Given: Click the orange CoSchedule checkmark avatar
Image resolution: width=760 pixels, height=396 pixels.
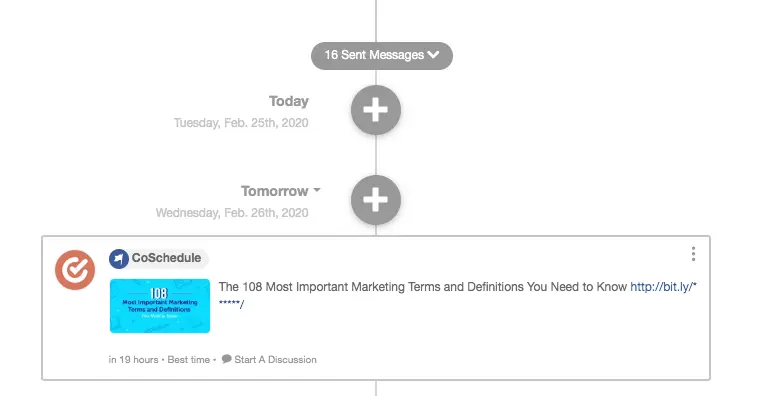Looking at the screenshot, I should click(75, 269).
